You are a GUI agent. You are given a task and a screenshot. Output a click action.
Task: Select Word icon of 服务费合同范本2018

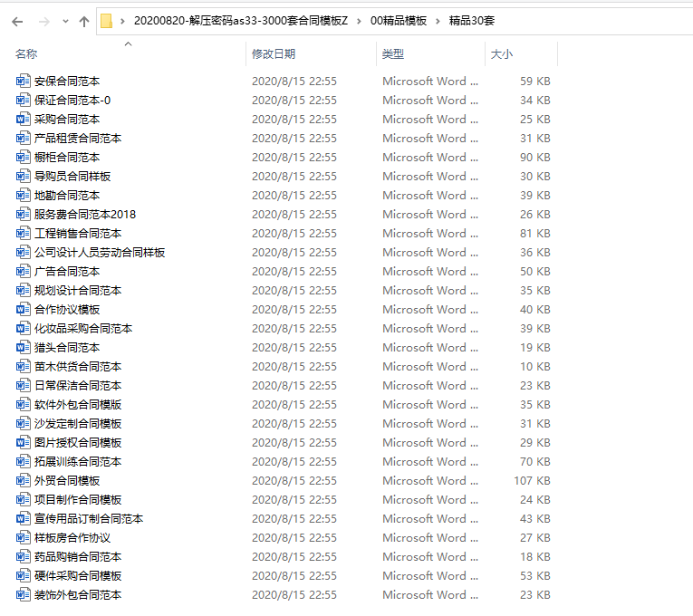[x=23, y=214]
